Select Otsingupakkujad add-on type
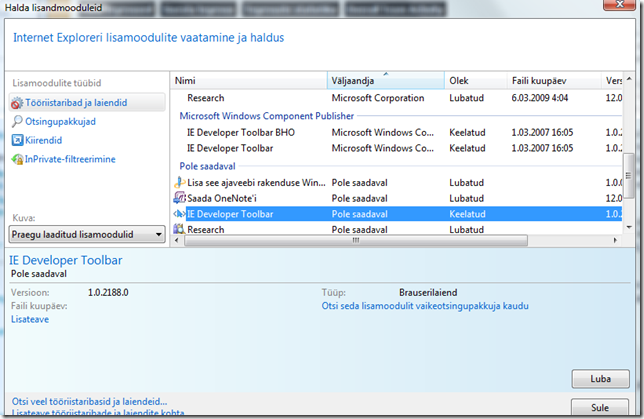Image resolution: width=644 pixels, height=419 pixels. [60, 122]
